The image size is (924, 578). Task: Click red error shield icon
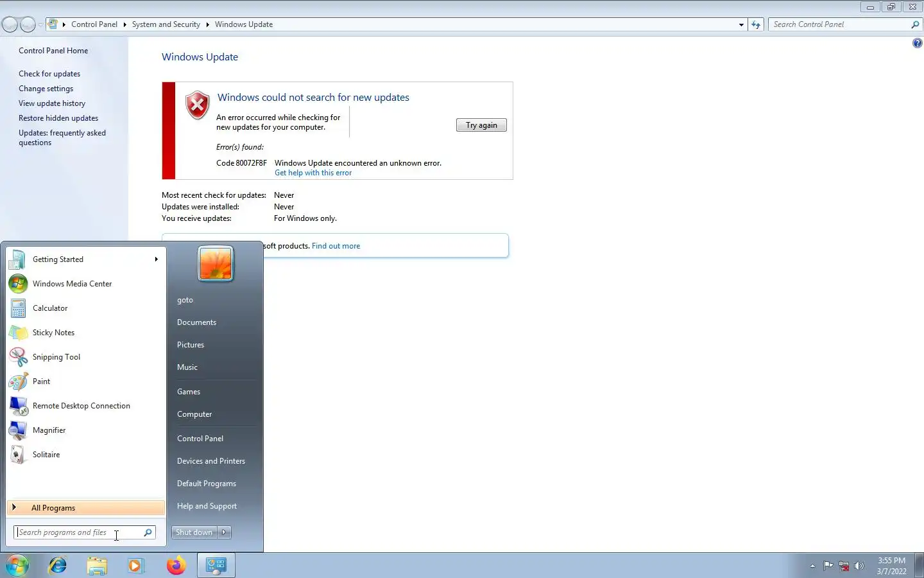click(x=197, y=104)
